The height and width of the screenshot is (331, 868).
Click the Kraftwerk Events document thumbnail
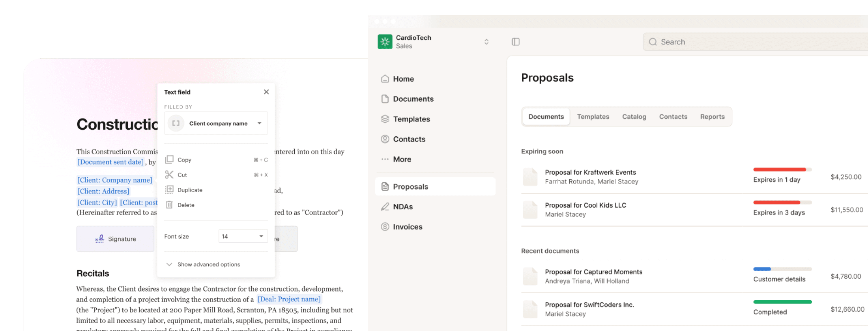530,177
